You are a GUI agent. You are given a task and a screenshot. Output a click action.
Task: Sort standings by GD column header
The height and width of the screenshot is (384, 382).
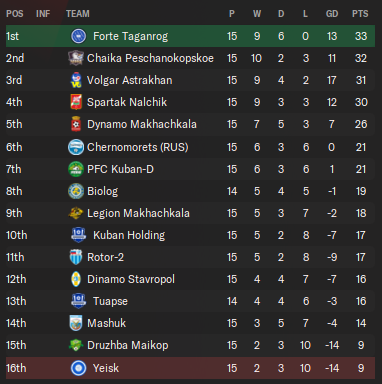tap(332, 14)
